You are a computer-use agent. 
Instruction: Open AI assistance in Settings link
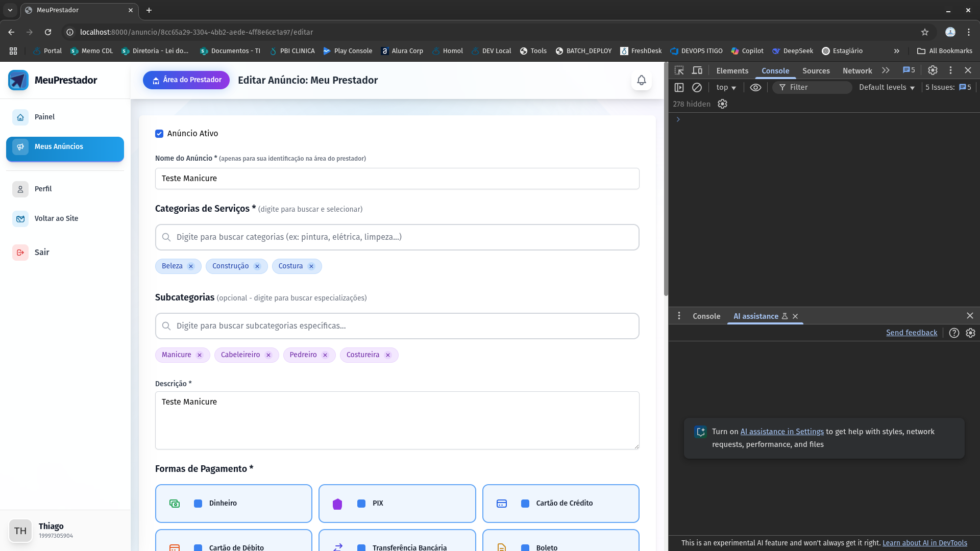click(x=782, y=432)
